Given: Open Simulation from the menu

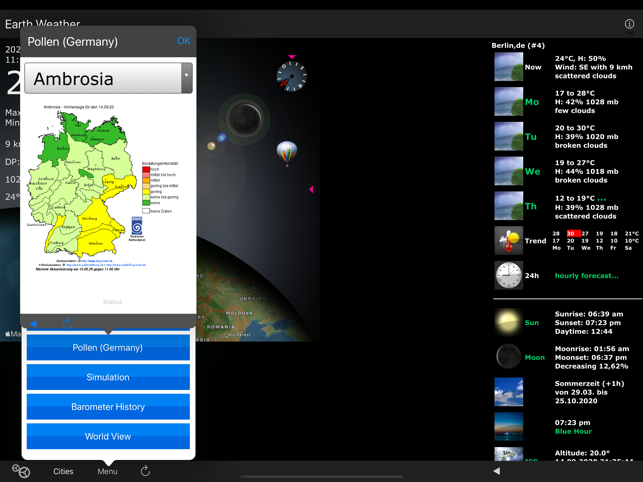Looking at the screenshot, I should coord(108,377).
